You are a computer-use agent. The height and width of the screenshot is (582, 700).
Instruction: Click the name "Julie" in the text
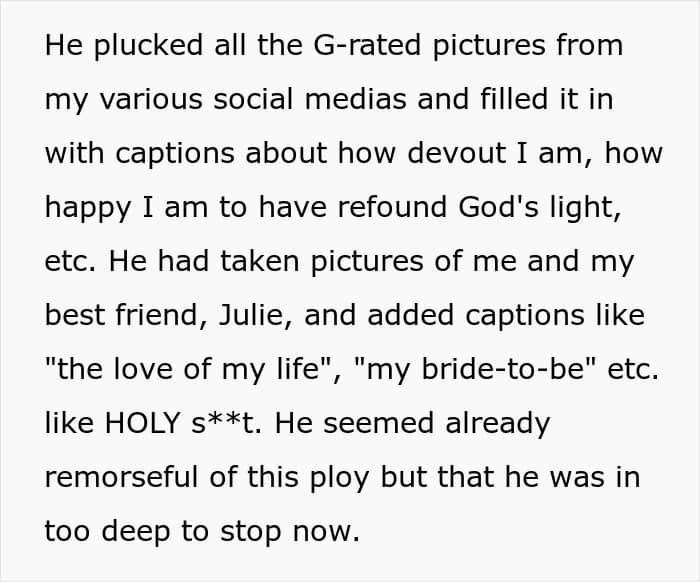pyautogui.click(x=251, y=315)
